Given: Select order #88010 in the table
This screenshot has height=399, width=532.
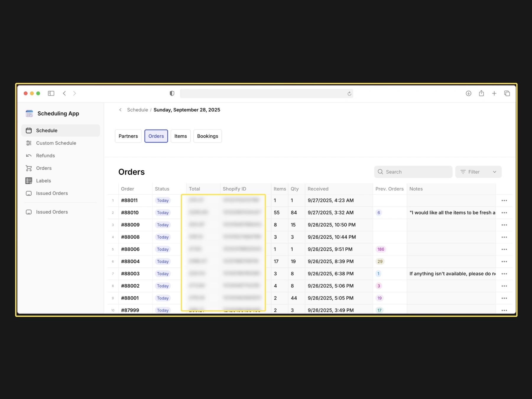Looking at the screenshot, I should (130, 213).
